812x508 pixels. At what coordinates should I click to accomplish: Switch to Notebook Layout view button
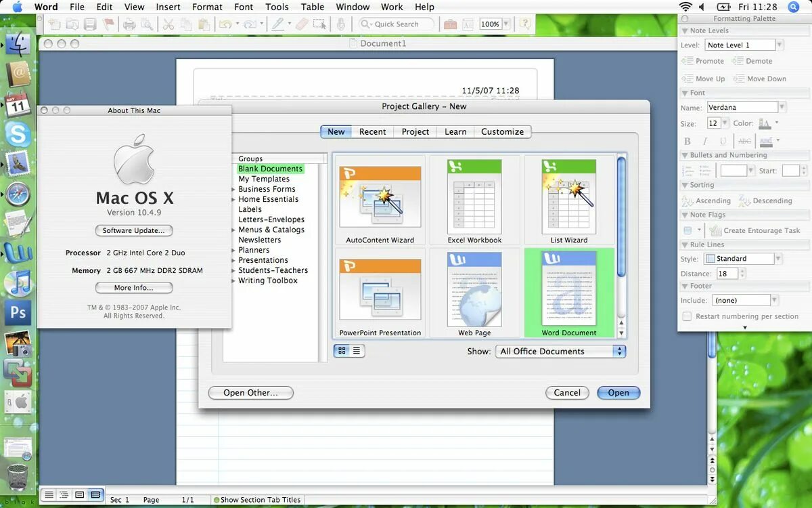95,495
